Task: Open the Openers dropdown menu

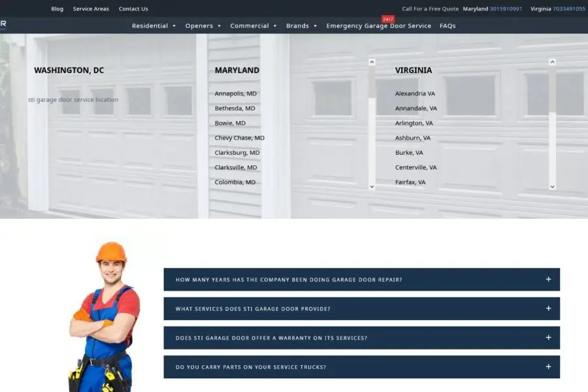Action: click(203, 26)
